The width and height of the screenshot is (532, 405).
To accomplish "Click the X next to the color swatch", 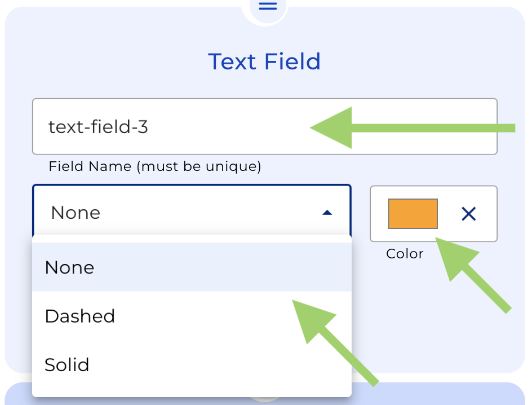I will (x=467, y=213).
